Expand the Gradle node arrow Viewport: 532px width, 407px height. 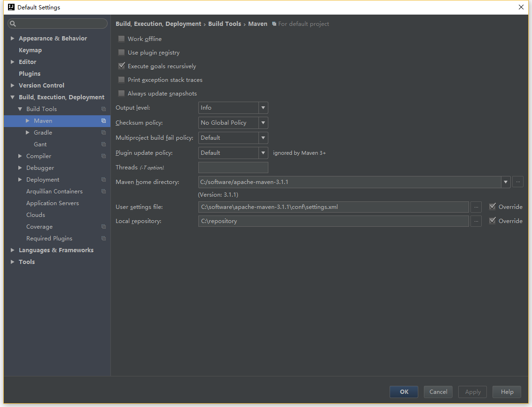coord(27,133)
